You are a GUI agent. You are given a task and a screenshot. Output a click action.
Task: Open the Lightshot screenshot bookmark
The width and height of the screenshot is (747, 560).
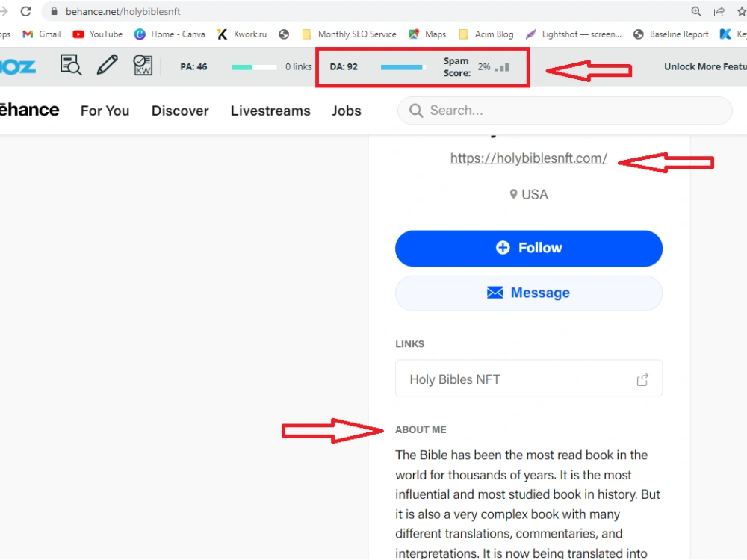pyautogui.click(x=574, y=34)
